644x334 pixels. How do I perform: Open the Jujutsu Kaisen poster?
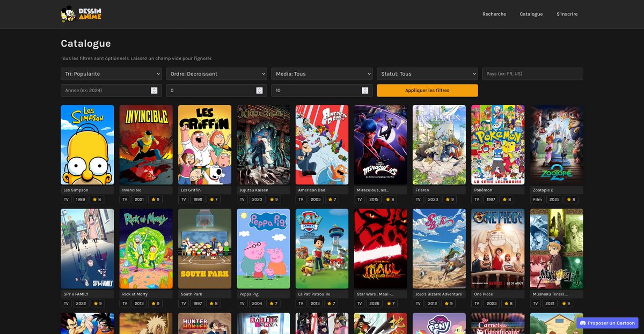264,145
